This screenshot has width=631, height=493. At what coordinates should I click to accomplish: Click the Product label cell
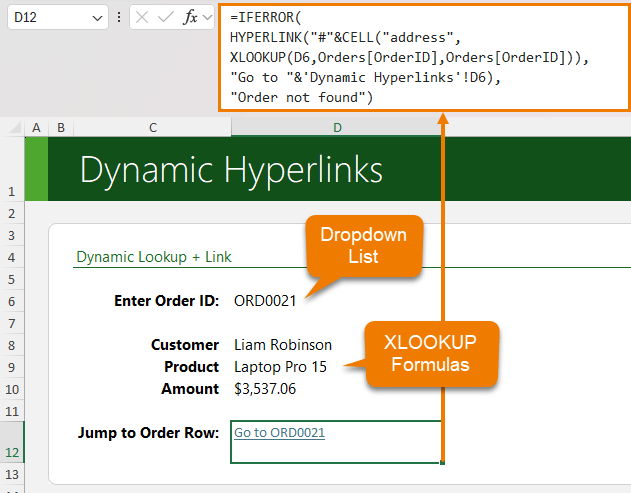(x=192, y=367)
